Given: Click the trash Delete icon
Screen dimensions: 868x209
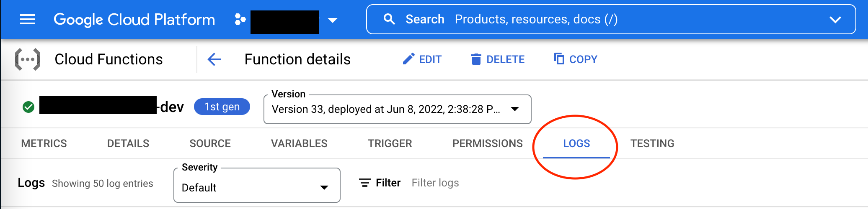Looking at the screenshot, I should coord(476,59).
